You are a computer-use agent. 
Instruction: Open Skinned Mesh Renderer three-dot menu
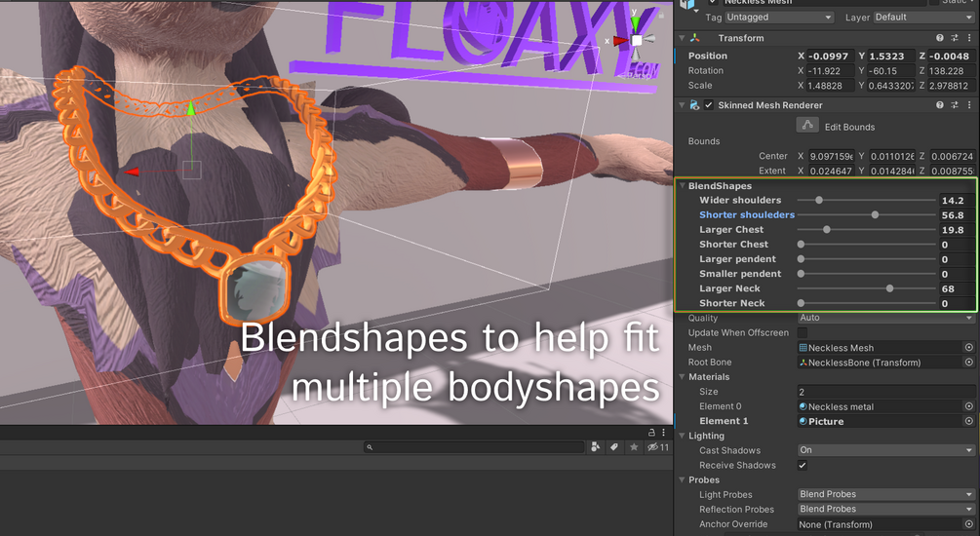(x=969, y=105)
